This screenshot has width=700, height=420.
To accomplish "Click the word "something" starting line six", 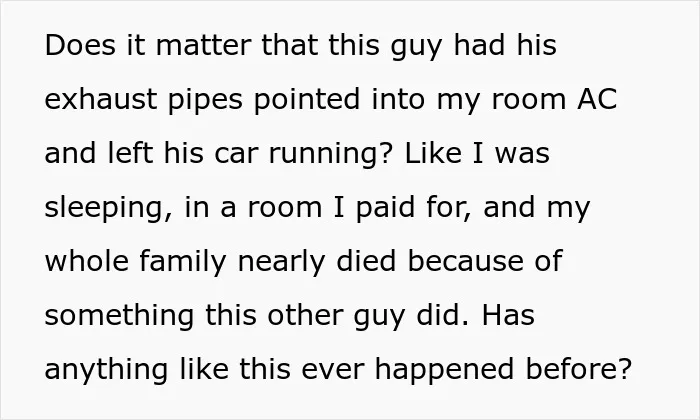I will pyautogui.click(x=119, y=317).
